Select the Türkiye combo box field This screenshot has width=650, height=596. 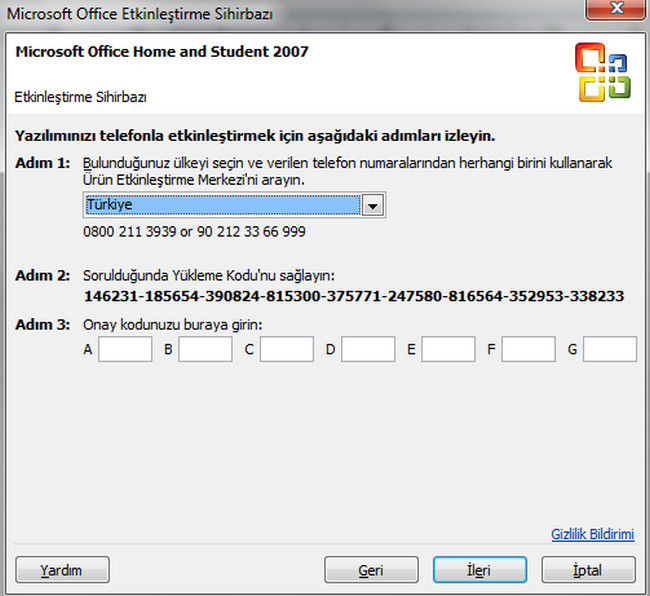pos(234,205)
